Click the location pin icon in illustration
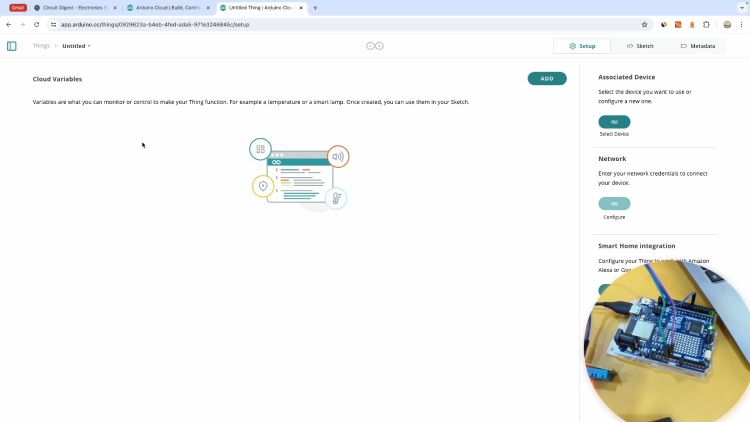Image resolution: width=750 pixels, height=422 pixels. (x=263, y=186)
